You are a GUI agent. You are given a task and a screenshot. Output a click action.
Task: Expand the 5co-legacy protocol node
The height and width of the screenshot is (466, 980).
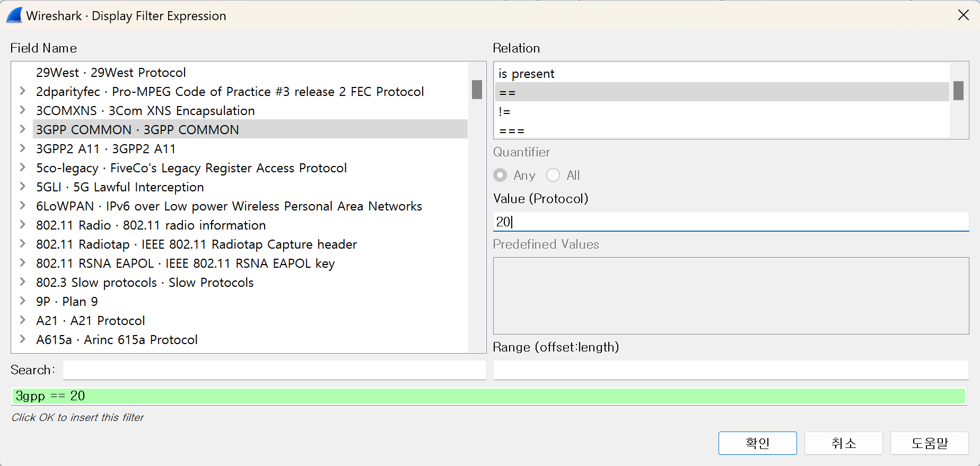[x=22, y=168]
